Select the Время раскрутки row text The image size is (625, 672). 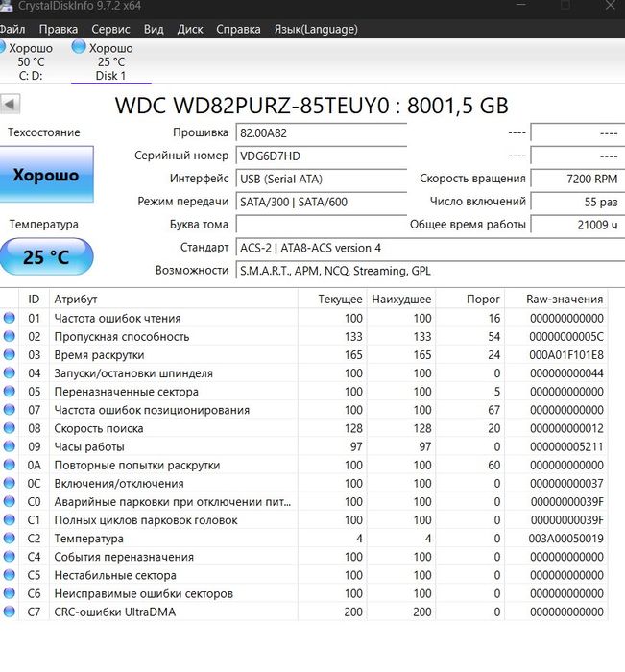99,355
